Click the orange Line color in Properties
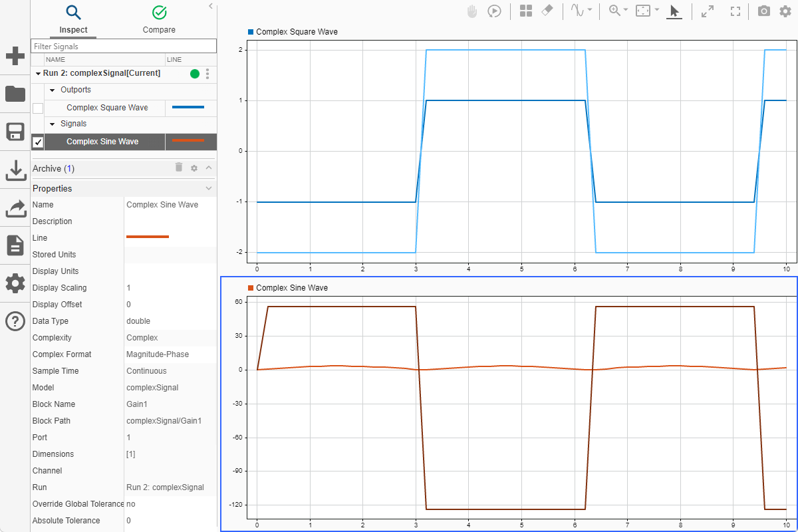798x532 pixels. click(148, 237)
